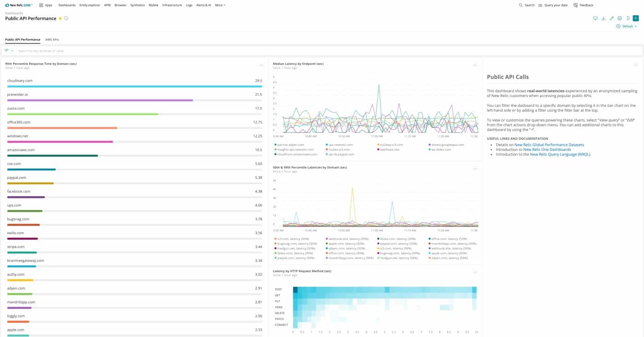Image resolution: width=644 pixels, height=337 pixels.
Task: Select the Public API Performance tab
Action: (x=23, y=40)
